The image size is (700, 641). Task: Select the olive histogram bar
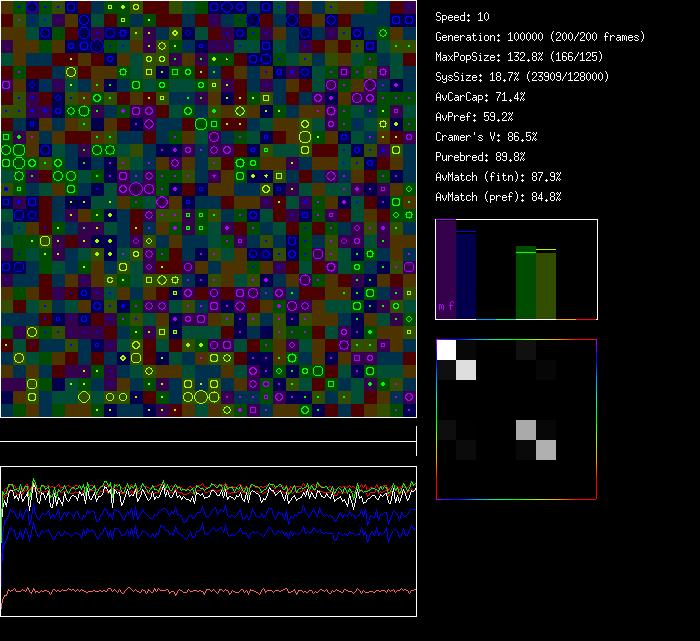(546, 285)
